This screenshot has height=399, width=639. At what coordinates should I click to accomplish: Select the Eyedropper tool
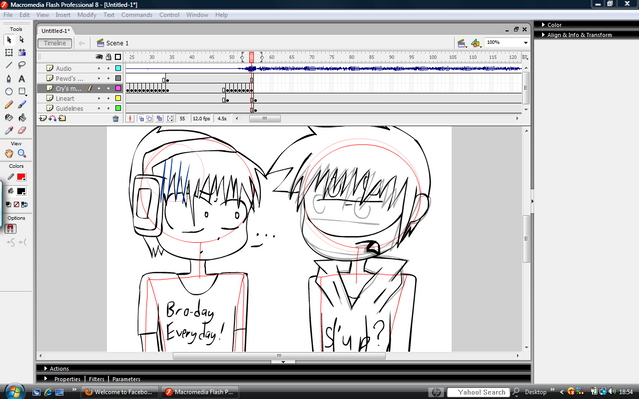pyautogui.click(x=9, y=130)
